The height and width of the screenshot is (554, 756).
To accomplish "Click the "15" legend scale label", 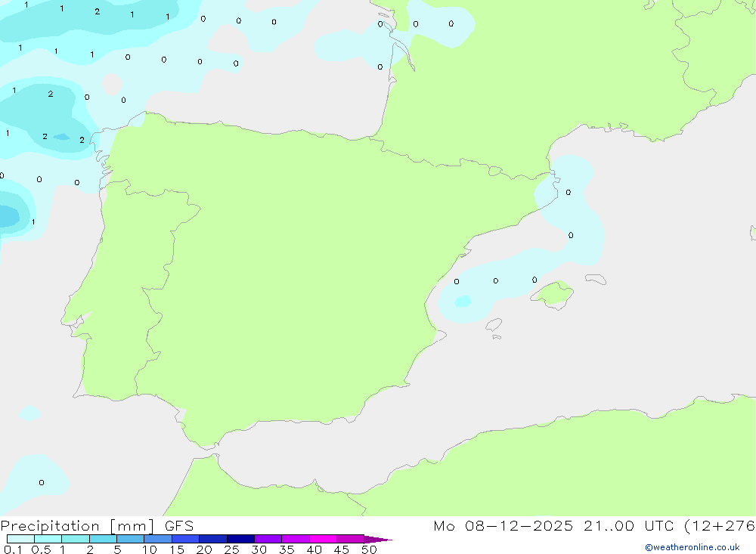I will (x=177, y=549).
